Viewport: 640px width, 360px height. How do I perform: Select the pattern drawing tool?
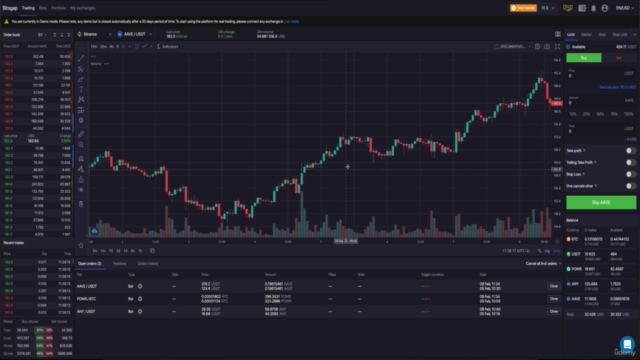coord(81,100)
